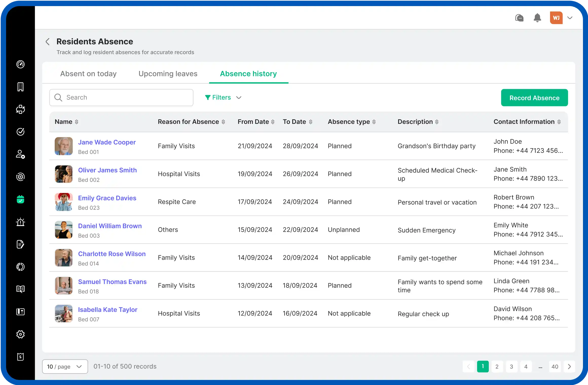The width and height of the screenshot is (588, 385).
Task: Click 'Sudden Emergency' description text
Action: [427, 230]
